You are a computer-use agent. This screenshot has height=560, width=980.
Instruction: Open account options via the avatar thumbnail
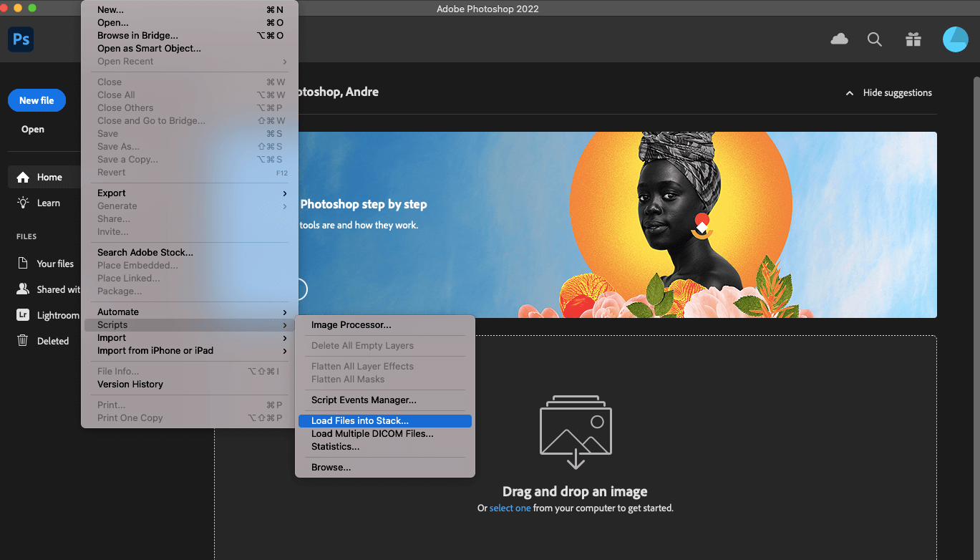tap(955, 39)
